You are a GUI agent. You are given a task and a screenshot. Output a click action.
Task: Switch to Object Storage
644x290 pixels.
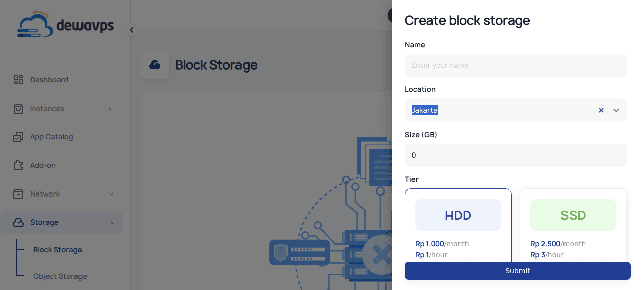61,276
